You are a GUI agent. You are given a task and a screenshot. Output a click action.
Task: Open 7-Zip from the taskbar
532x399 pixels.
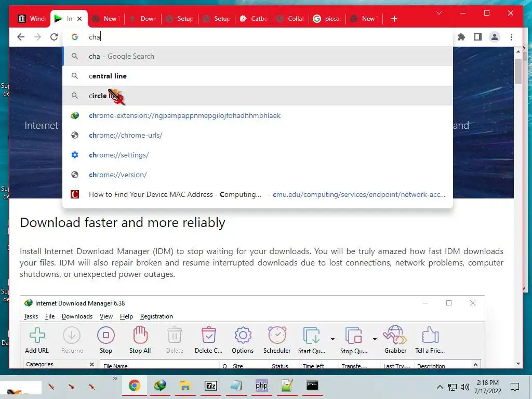(211, 385)
